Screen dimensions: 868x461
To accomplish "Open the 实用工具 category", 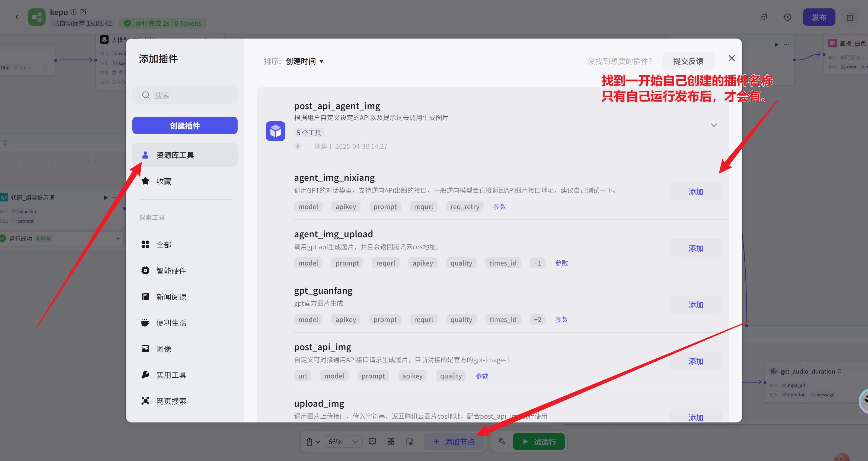I will (185, 375).
